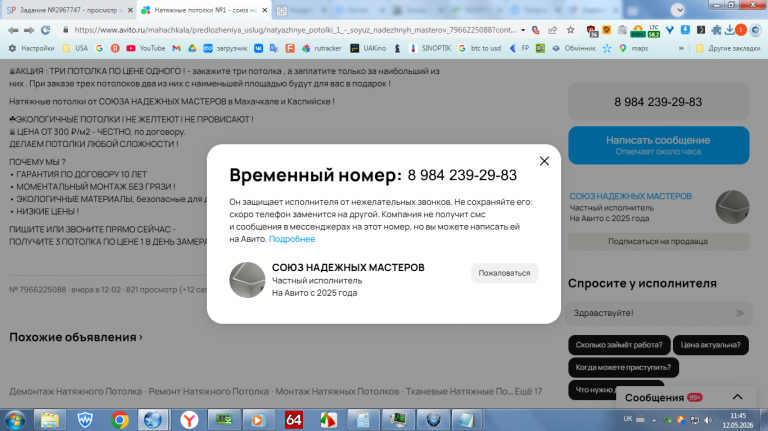Open the 'USA' bookmarks folder
This screenshot has width=768, height=431.
[x=75, y=48]
